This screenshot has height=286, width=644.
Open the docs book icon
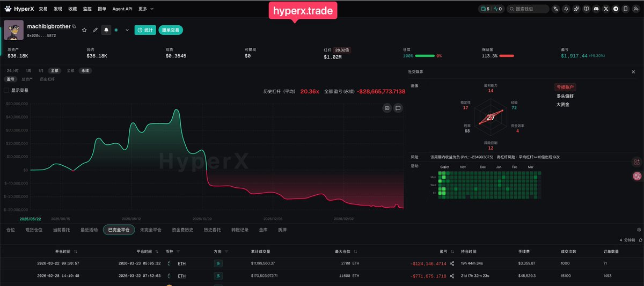point(586,9)
